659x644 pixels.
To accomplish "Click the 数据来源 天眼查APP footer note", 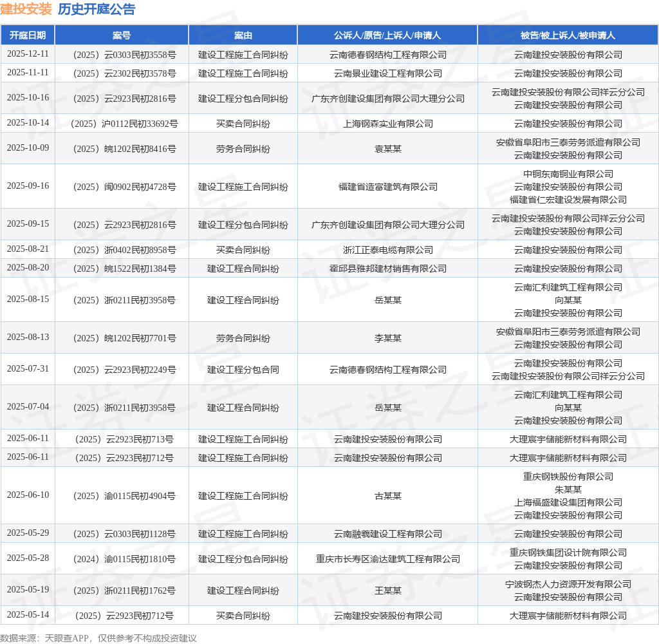I will coord(98,638).
